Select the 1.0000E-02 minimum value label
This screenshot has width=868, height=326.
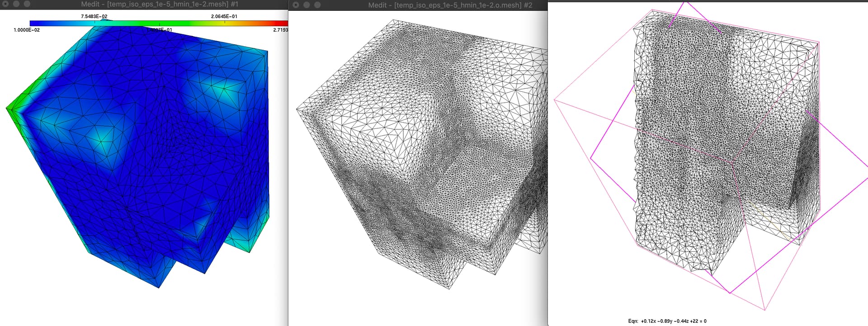27,30
